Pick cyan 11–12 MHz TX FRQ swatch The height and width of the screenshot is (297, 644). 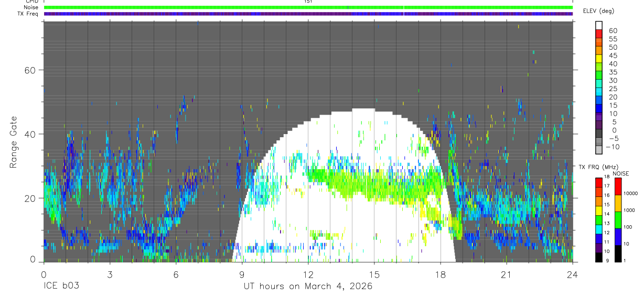(599, 228)
